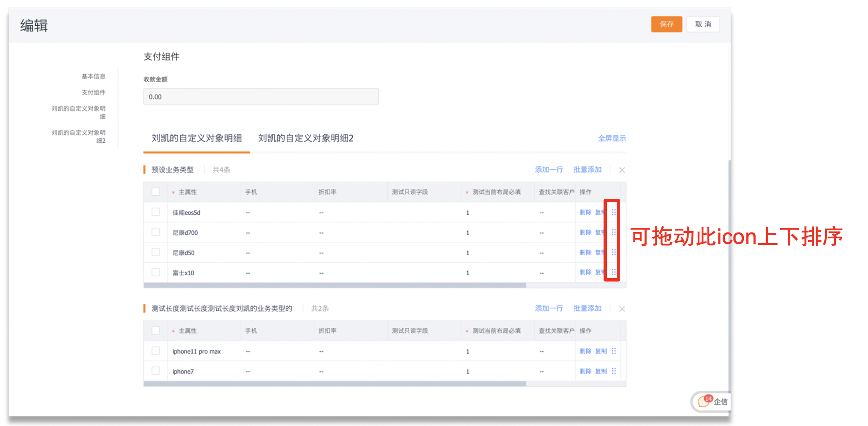Click the horizontal scrollbar under the second table
868x426 pixels.
click(335, 384)
